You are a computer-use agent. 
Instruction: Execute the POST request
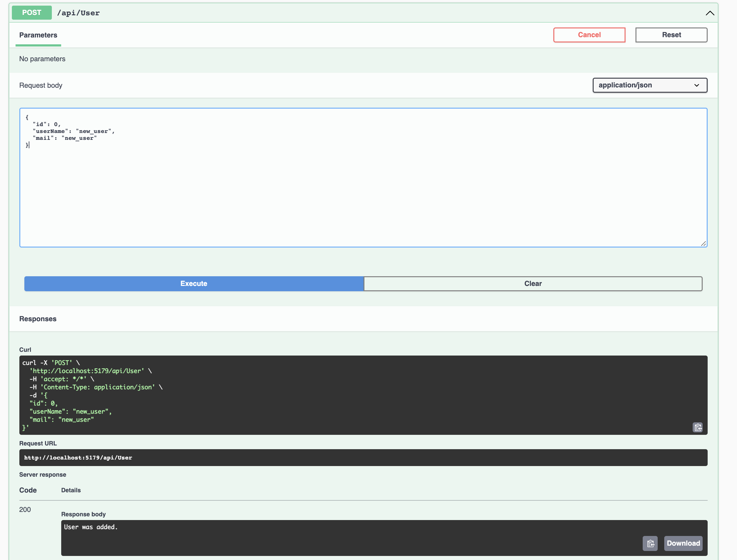[x=194, y=284]
